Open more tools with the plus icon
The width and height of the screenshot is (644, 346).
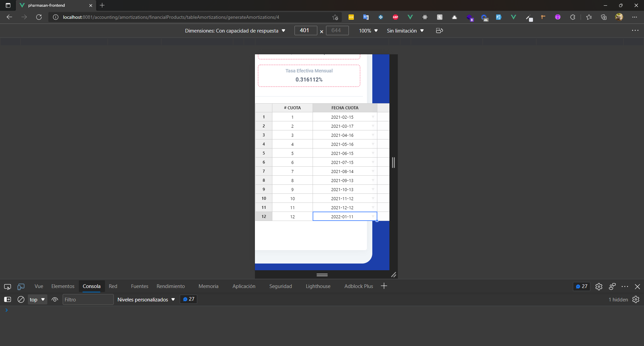384,286
